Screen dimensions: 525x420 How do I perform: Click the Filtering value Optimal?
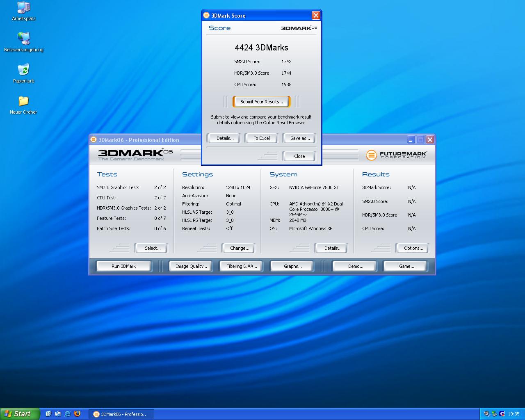(x=233, y=204)
